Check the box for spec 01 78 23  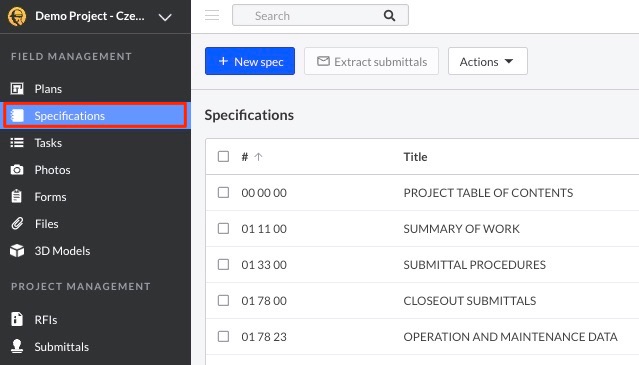(x=223, y=336)
